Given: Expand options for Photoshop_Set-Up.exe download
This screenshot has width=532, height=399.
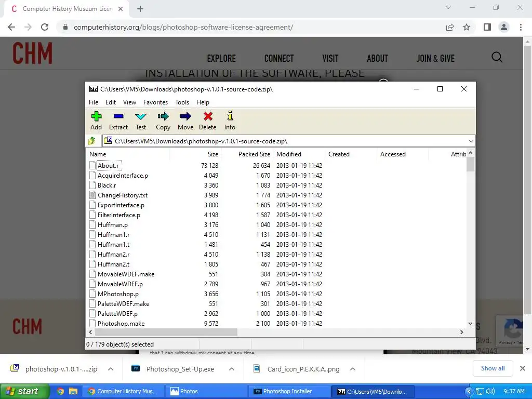Looking at the screenshot, I should coord(232,369).
